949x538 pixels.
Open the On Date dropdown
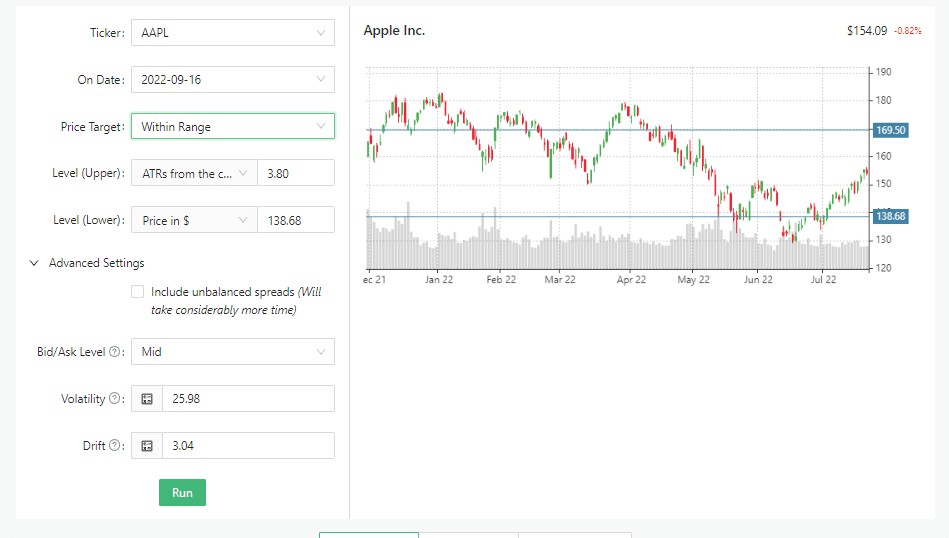click(232, 80)
